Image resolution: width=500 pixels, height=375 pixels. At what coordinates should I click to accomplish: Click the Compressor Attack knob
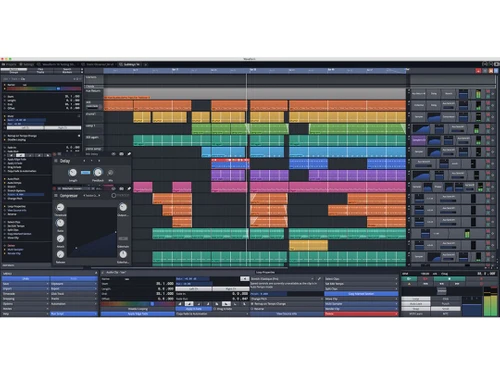coord(60,239)
